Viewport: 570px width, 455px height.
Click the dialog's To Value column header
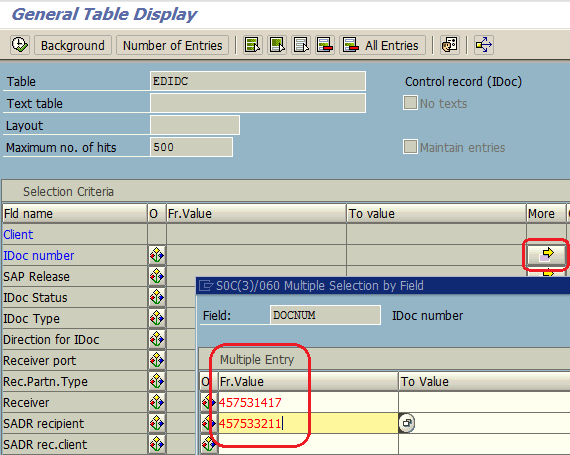point(484,382)
